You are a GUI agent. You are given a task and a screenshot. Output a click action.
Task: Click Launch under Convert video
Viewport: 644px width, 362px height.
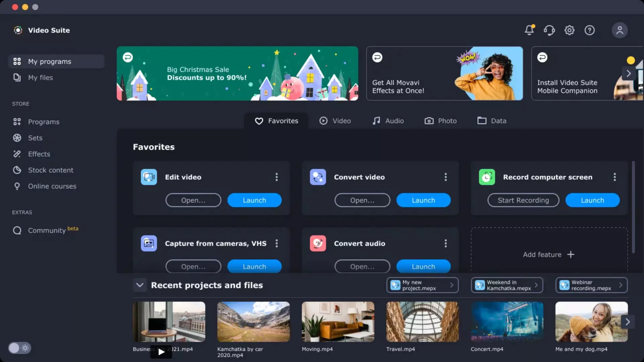423,200
